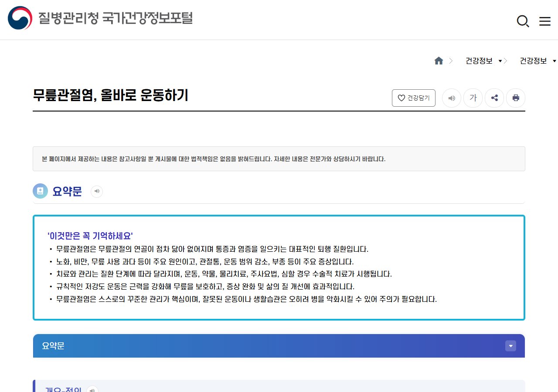This screenshot has height=392, width=558.
Task: Print the page with printer icon
Action: coord(516,98)
